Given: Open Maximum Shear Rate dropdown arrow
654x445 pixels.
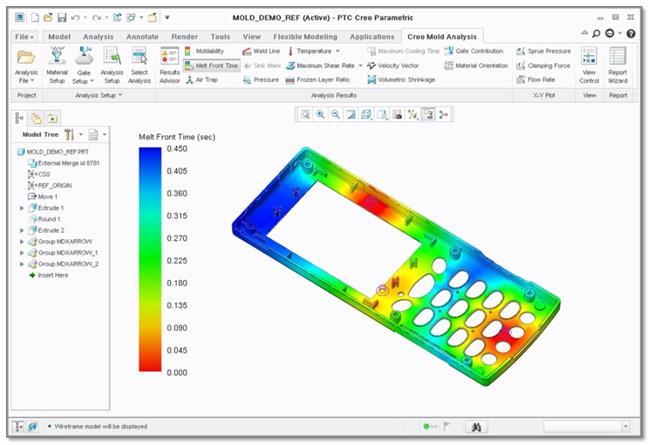Looking at the screenshot, I should (360, 65).
